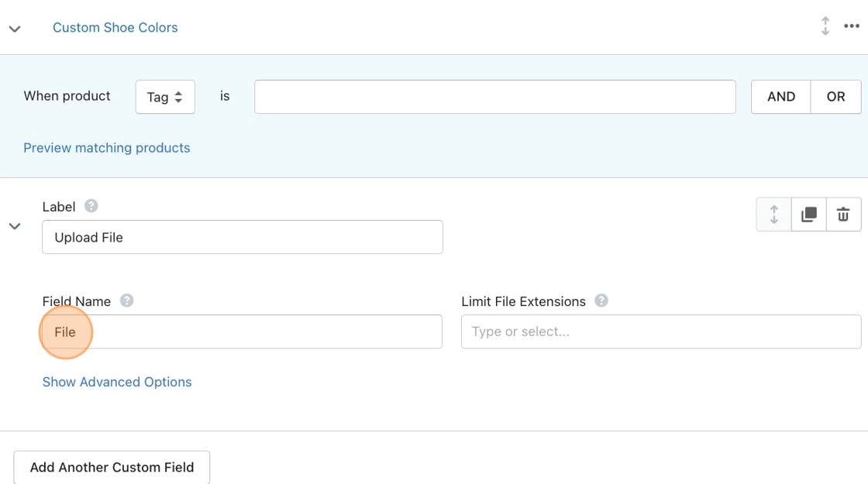The width and height of the screenshot is (868, 484).
Task: Add an AND condition
Action: point(780,97)
